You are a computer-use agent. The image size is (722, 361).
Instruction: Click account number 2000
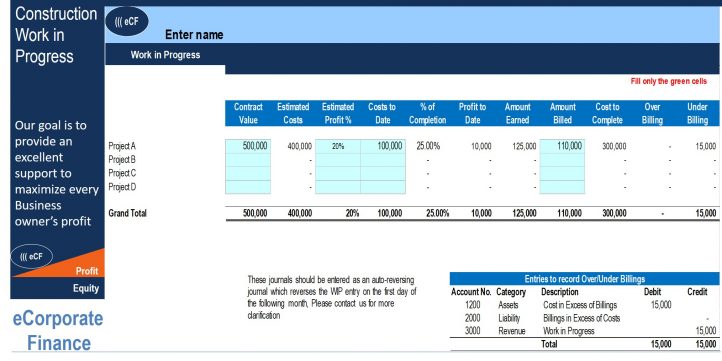pos(472,318)
